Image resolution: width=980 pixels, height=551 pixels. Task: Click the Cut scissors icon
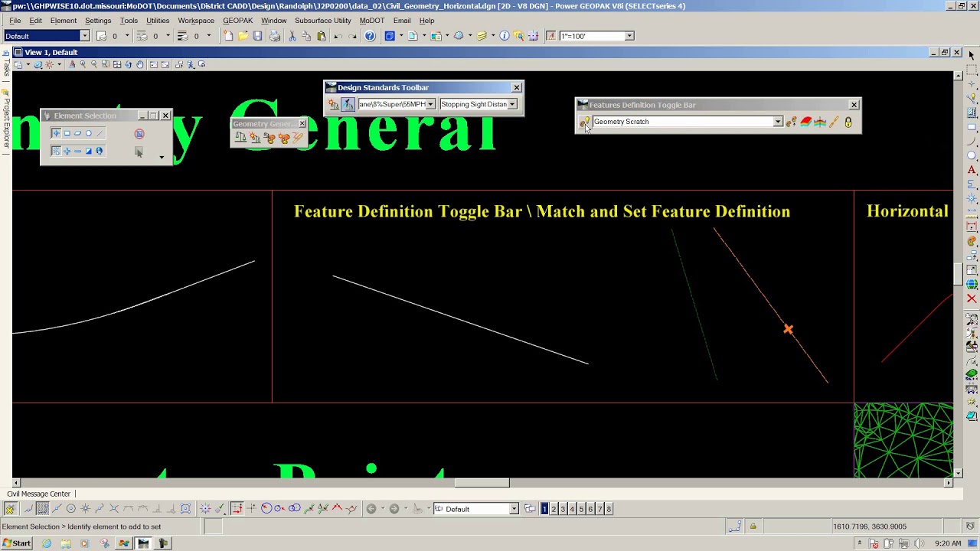292,36
